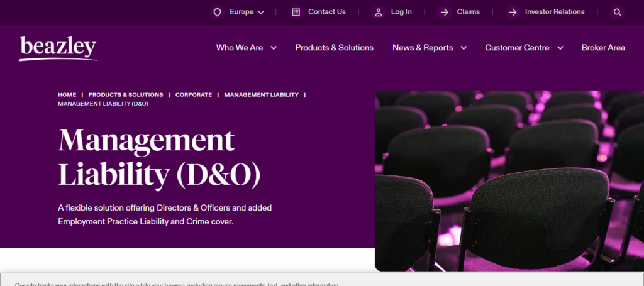Go to the HOME breadcrumb link
The width and height of the screenshot is (644, 286).
click(67, 95)
